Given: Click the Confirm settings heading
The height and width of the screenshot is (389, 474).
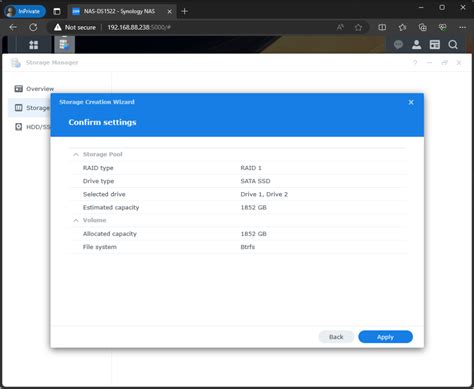Looking at the screenshot, I should [102, 122].
